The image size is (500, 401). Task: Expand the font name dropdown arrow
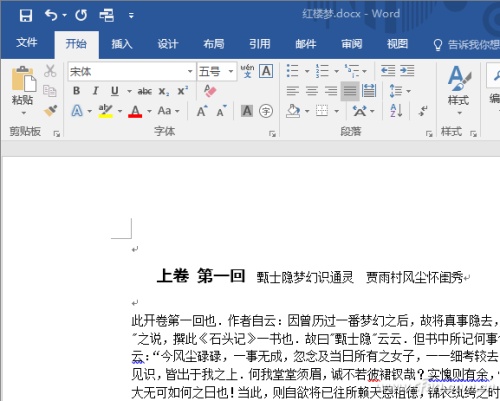click(190, 71)
